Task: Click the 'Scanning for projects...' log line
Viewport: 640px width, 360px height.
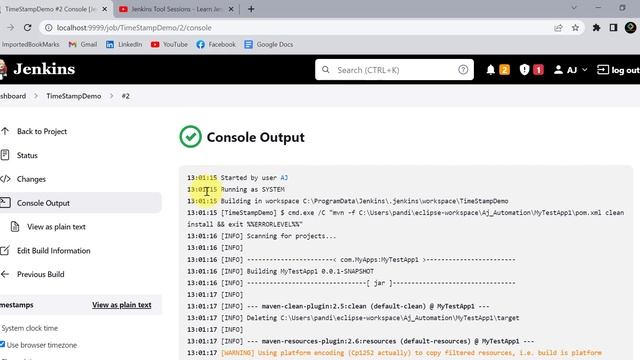Action: coord(290,236)
